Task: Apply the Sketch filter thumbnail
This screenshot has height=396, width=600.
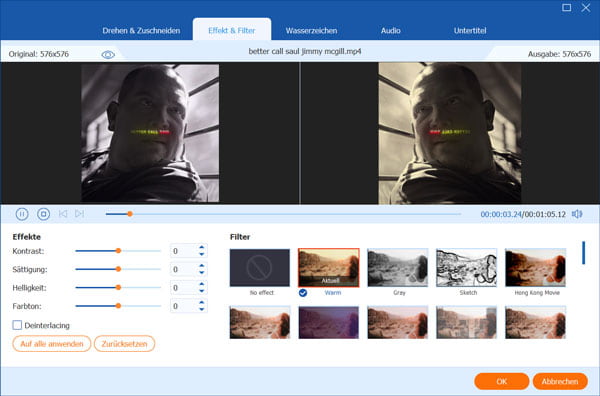Action: coord(466,268)
